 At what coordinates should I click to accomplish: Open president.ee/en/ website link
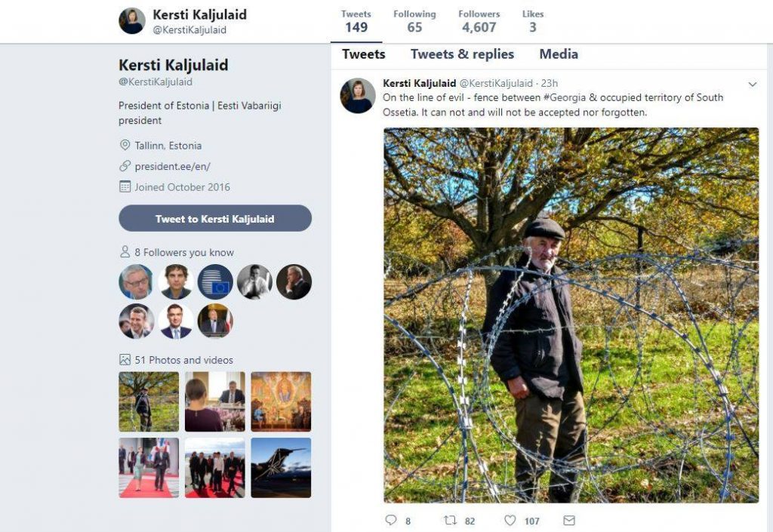[172, 167]
